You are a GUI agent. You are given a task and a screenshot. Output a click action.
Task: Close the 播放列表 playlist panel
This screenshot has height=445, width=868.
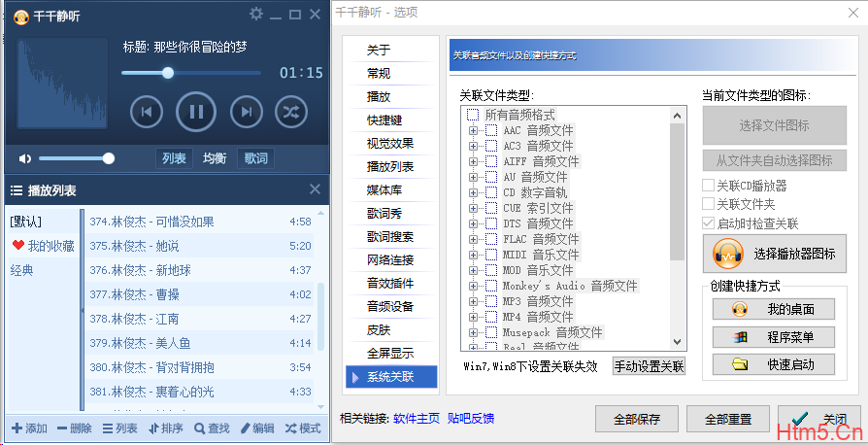tap(315, 189)
